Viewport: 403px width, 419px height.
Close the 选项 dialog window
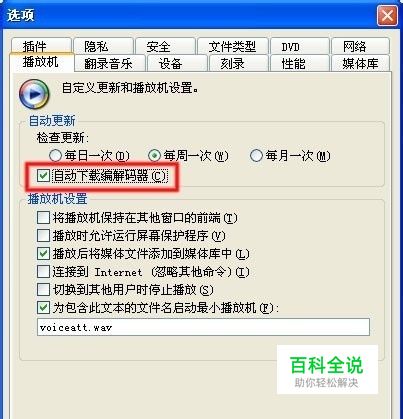coord(387,16)
